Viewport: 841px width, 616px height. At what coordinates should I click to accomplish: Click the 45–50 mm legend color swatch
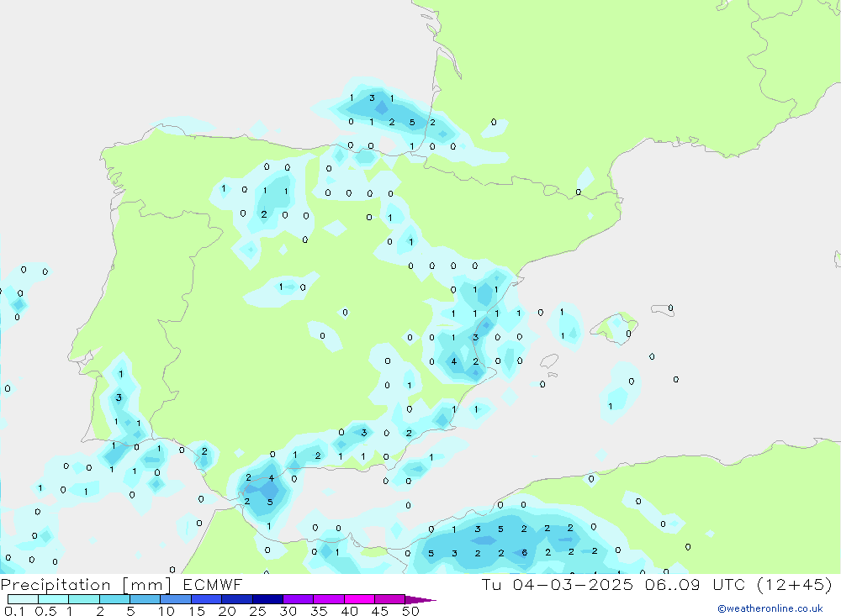pos(390,599)
